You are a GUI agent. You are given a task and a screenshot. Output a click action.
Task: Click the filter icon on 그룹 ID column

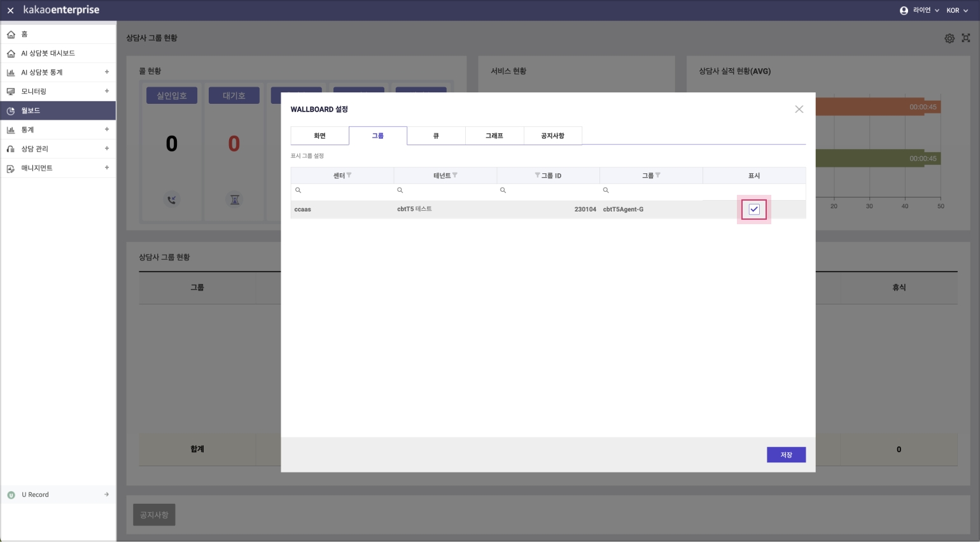tap(537, 175)
